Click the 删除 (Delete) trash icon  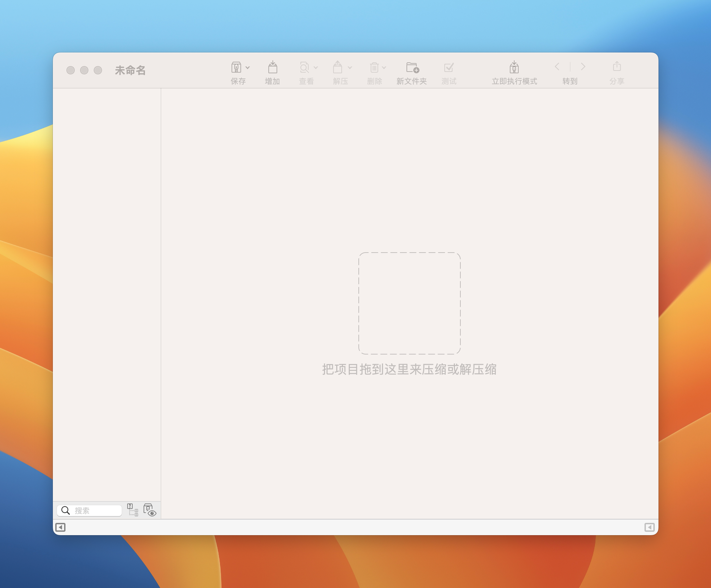tap(374, 67)
